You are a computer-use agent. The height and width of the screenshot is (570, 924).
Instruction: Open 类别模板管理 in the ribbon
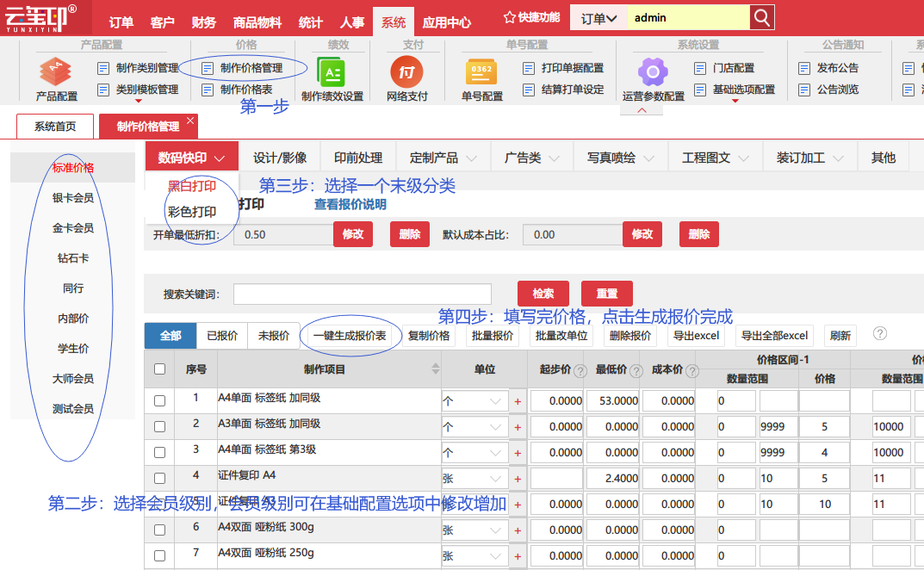(138, 90)
